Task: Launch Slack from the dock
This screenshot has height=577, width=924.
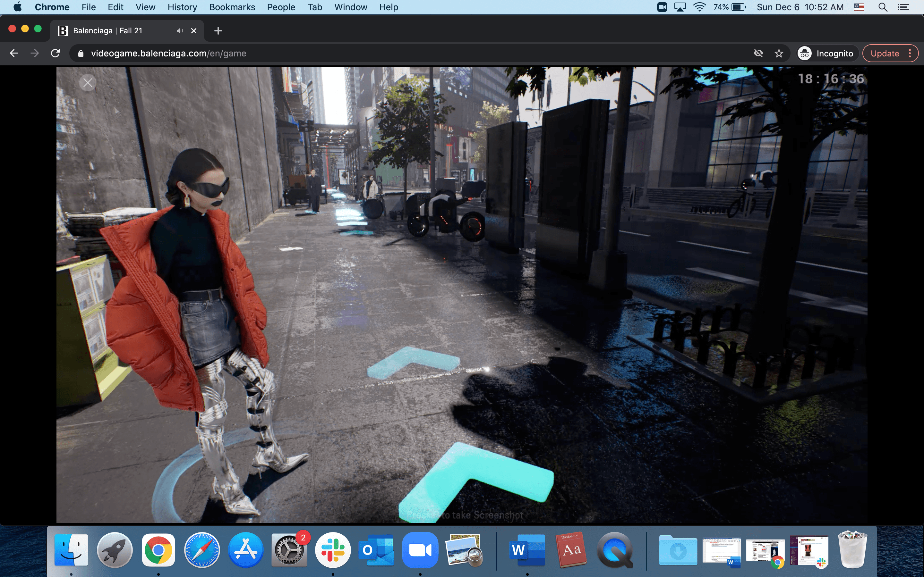Action: click(x=333, y=550)
